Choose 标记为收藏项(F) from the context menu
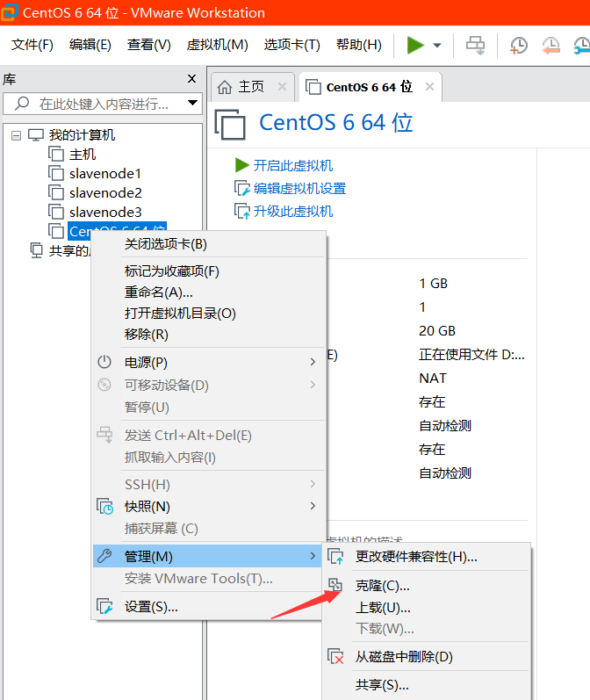Screen dimensions: 590x700 (208, 271)
